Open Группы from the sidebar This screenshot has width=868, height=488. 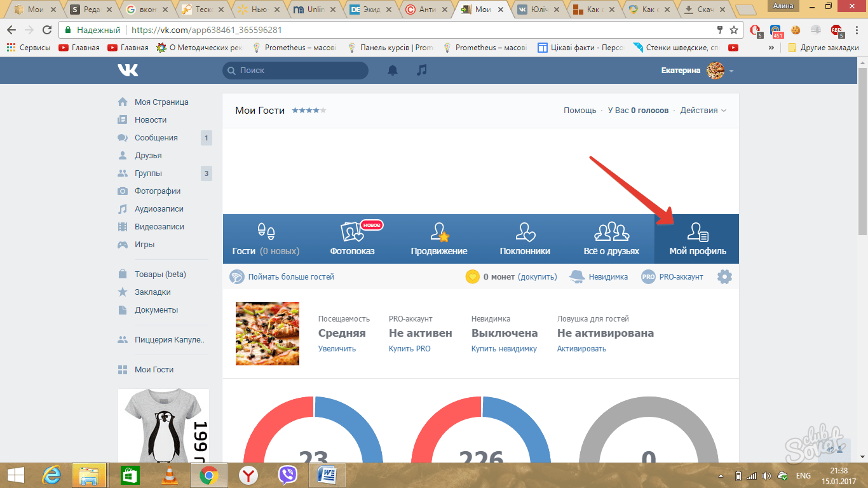point(148,173)
